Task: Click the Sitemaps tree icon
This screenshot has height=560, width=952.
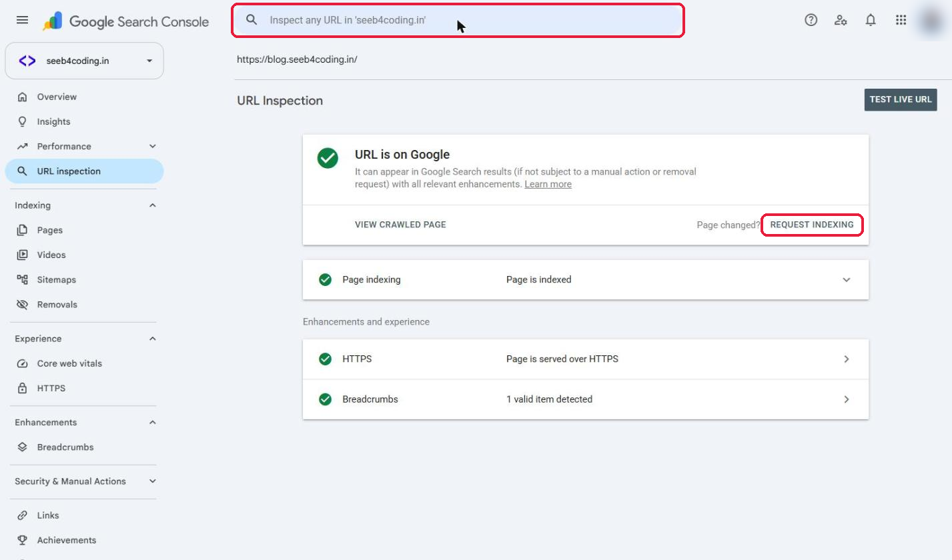Action: (x=23, y=279)
